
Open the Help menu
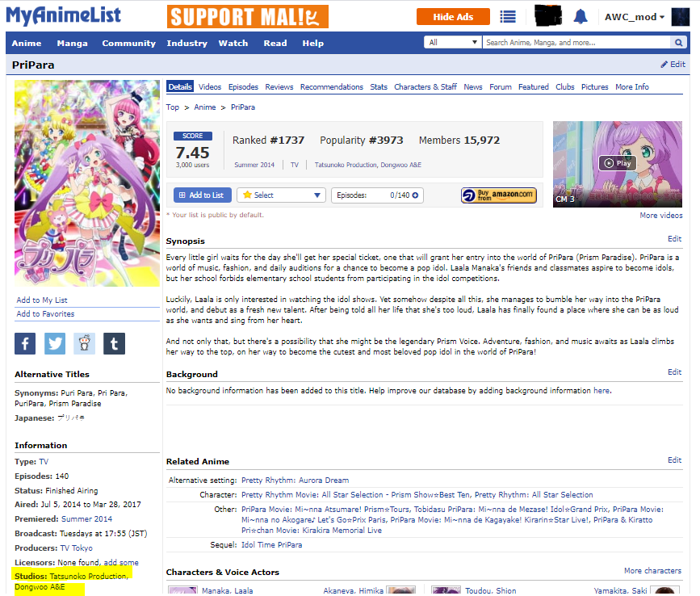point(313,44)
